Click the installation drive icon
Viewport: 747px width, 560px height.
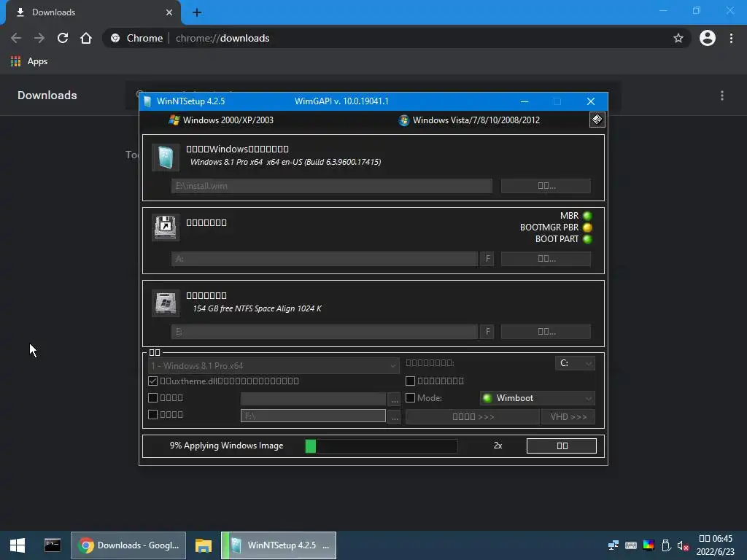(x=166, y=303)
